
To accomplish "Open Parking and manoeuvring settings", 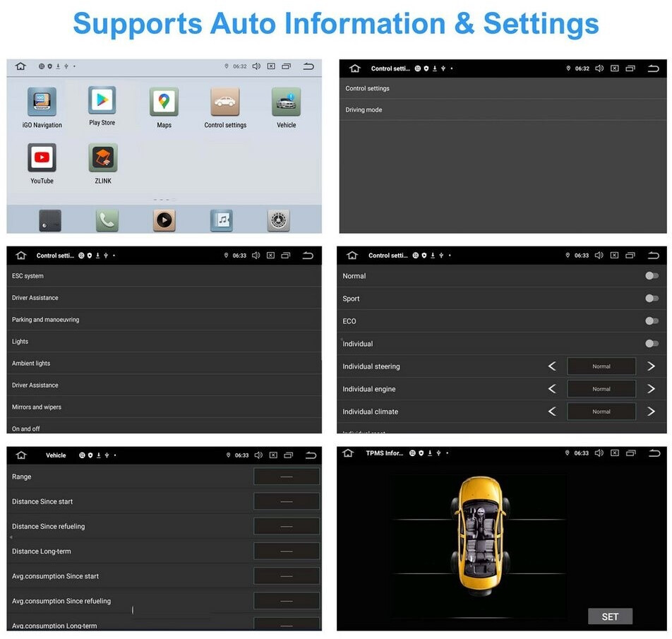I will point(164,320).
